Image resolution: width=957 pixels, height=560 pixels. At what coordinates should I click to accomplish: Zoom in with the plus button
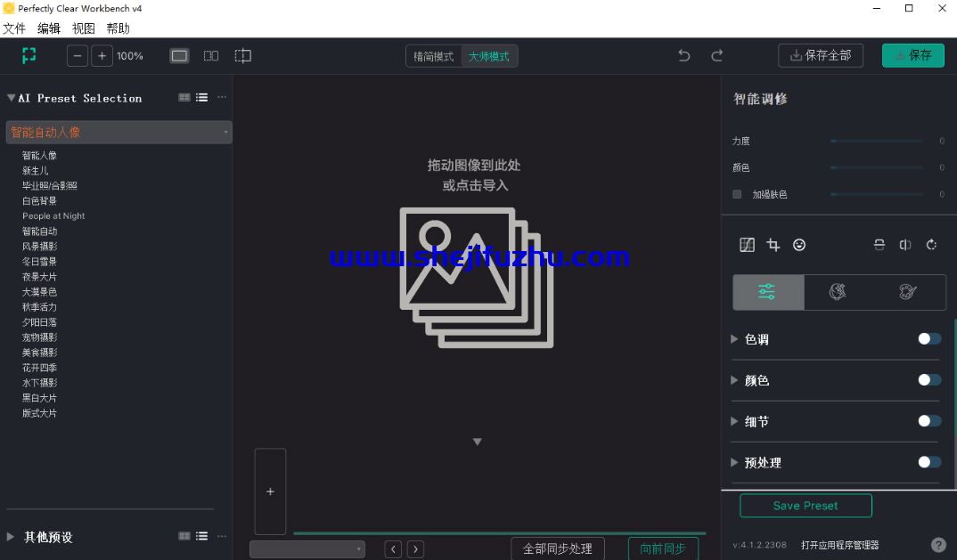tap(102, 55)
